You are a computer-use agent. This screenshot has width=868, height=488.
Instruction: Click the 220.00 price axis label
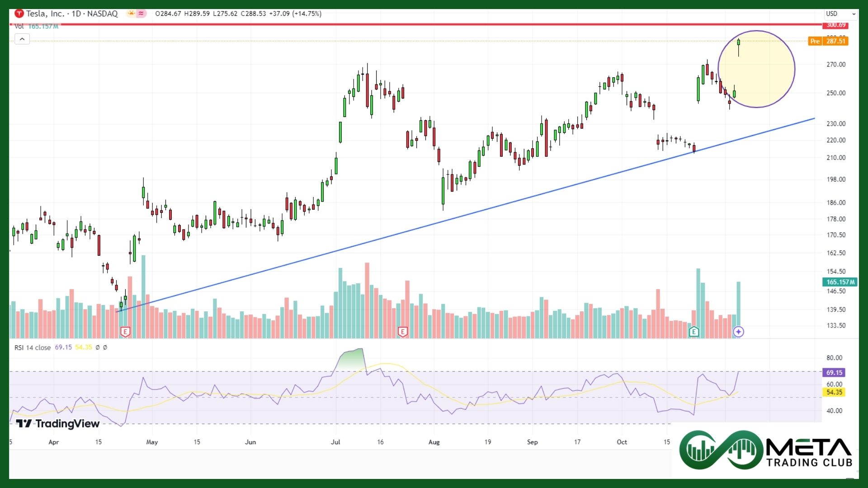(x=836, y=141)
